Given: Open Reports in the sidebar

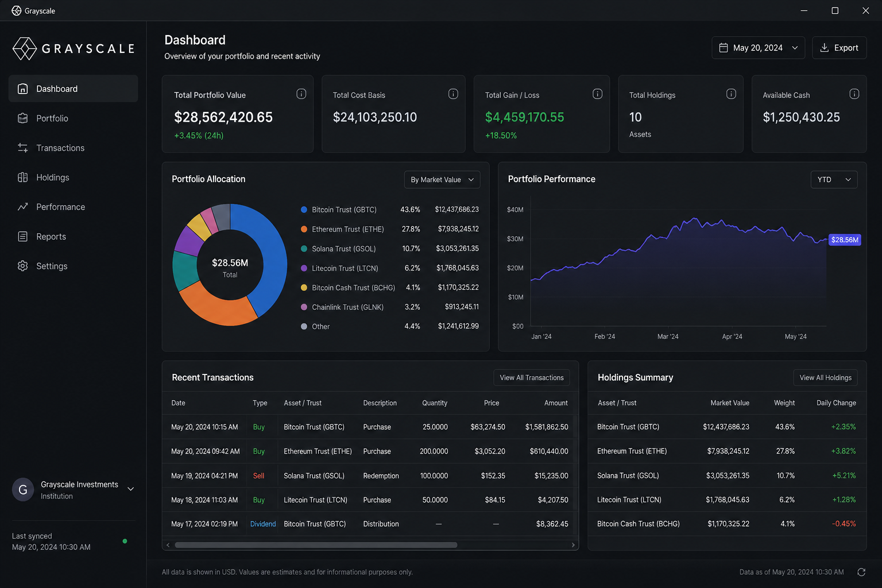Looking at the screenshot, I should [x=73, y=237].
